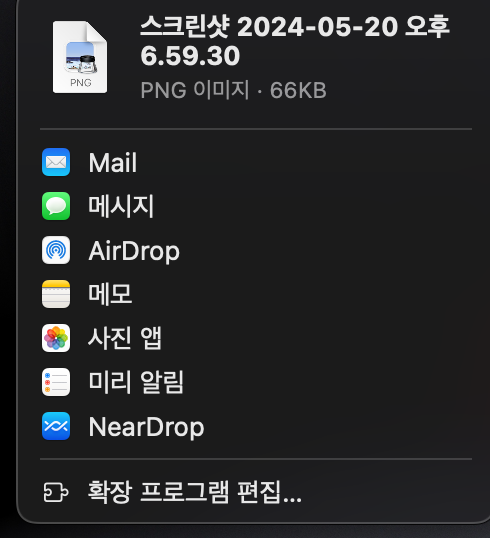This screenshot has height=538, width=490.
Task: Select AirDrop from the share menu
Action: 256,250
